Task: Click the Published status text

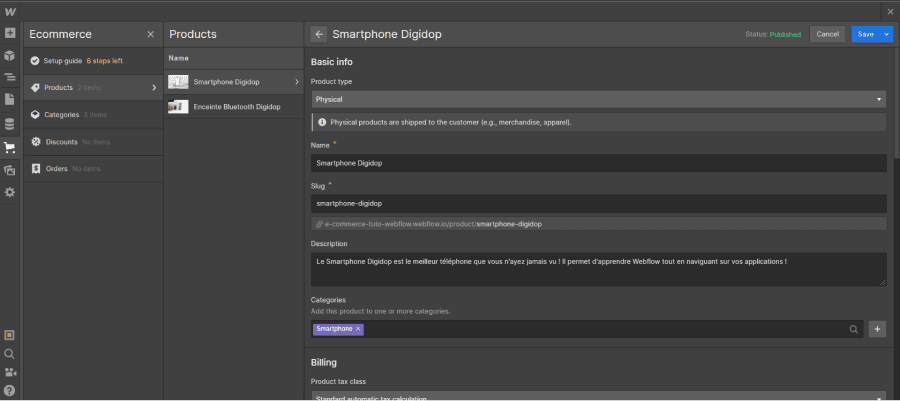Action: pos(785,34)
